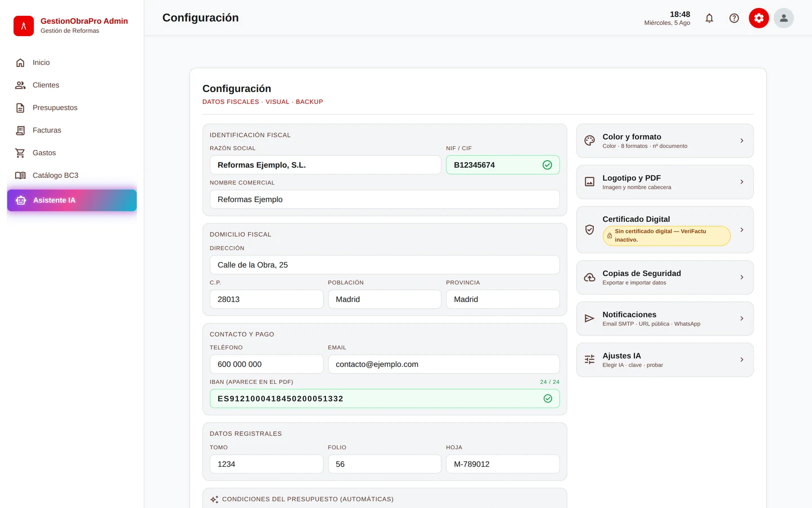Open Gastos section
The image size is (812, 508).
click(x=72, y=153)
